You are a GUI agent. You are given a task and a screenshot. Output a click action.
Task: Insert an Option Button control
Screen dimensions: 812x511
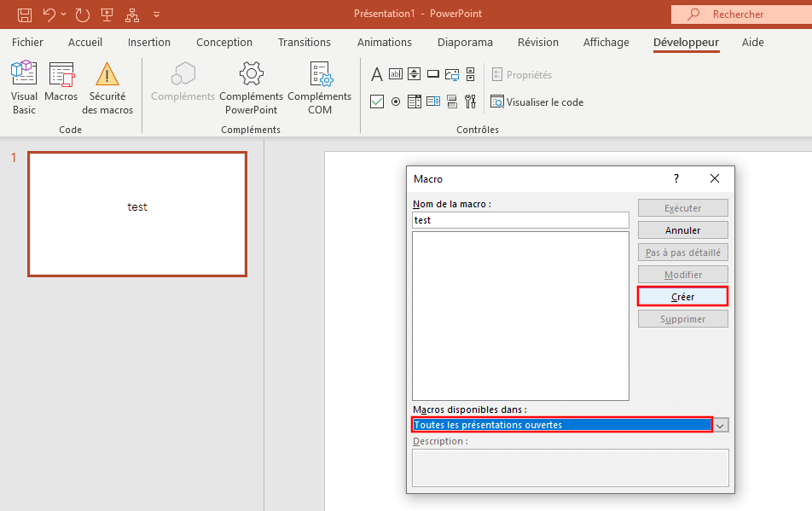[x=395, y=102]
